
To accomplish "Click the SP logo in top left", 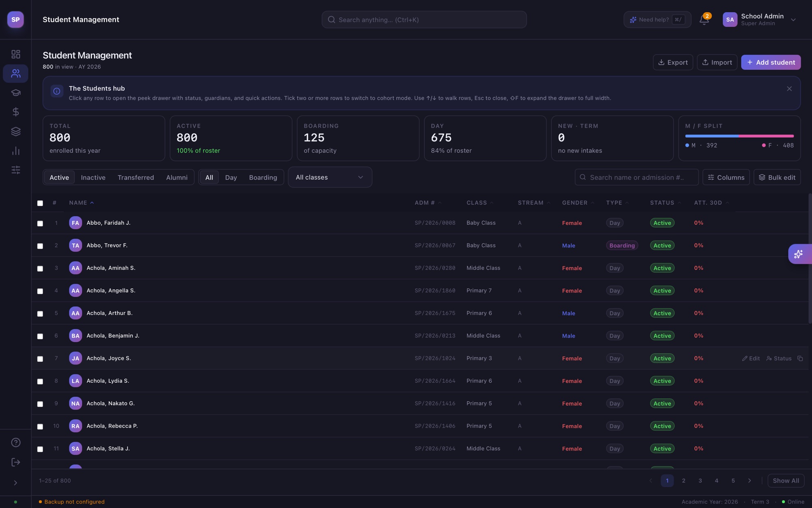I will (x=15, y=20).
